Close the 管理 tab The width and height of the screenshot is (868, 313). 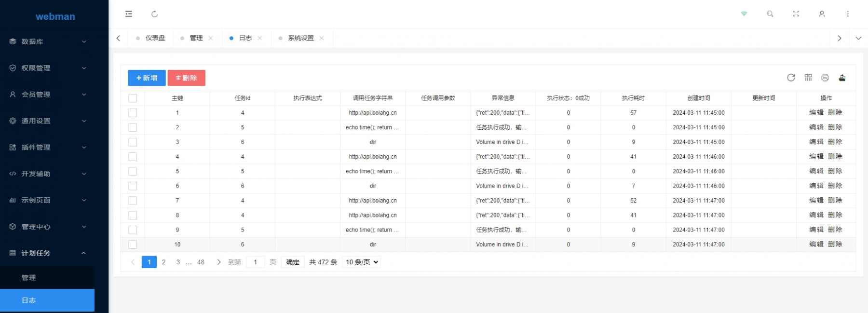coord(211,38)
